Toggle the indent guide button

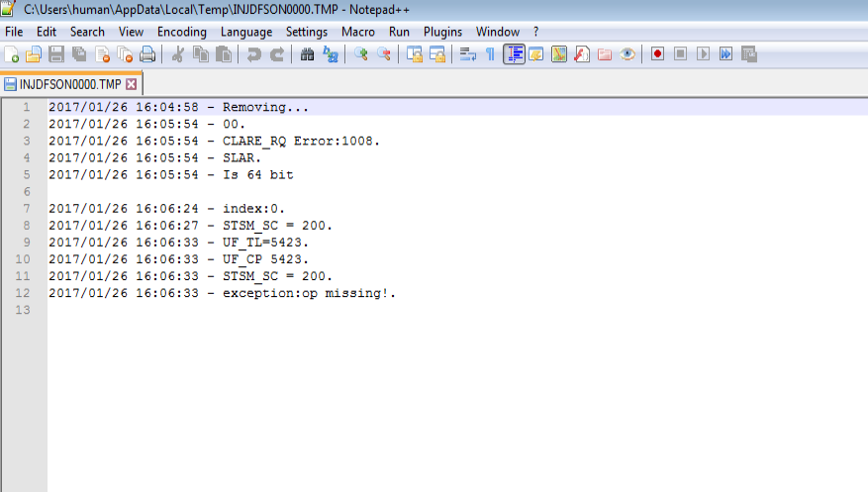pyautogui.click(x=514, y=54)
